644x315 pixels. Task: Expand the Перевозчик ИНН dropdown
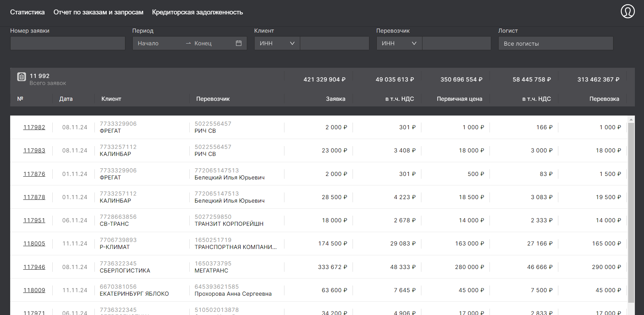[399, 43]
